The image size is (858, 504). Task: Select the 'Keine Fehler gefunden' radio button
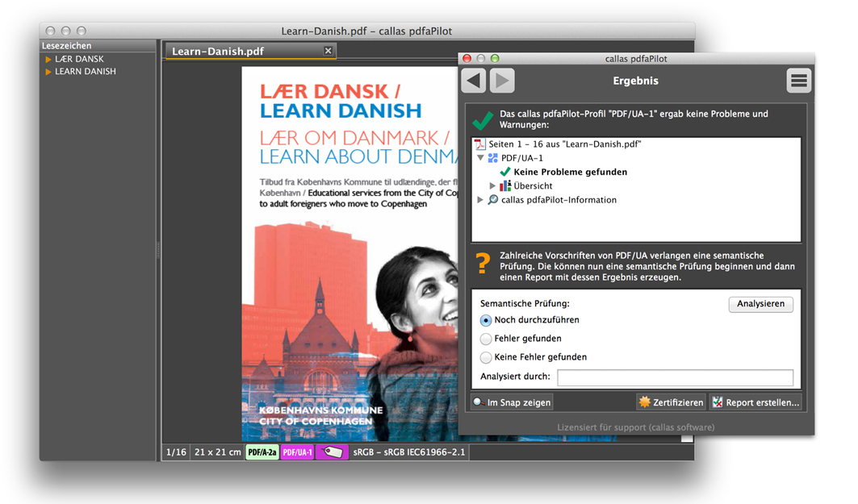point(486,357)
